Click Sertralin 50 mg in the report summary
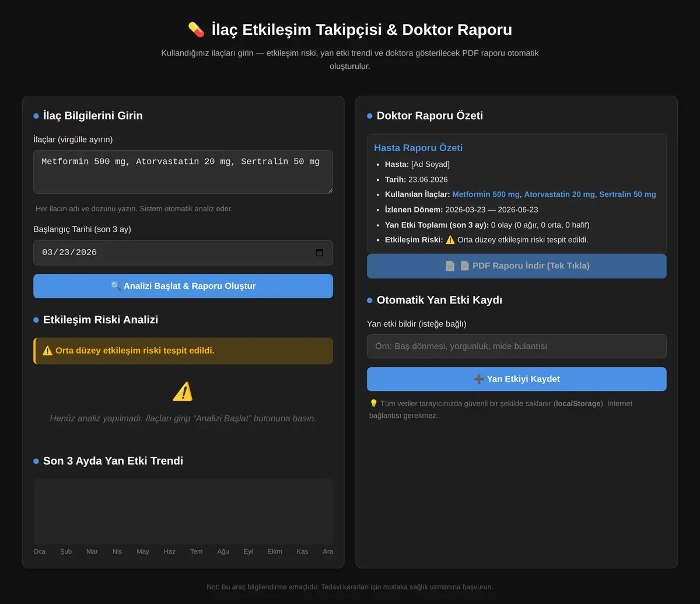The image size is (700, 604). pos(628,194)
